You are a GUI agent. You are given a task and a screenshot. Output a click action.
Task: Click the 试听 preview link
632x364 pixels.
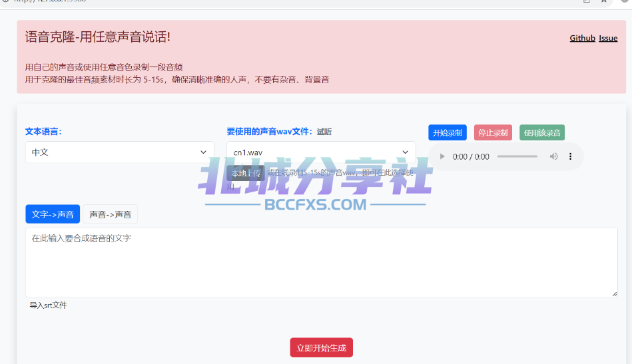324,132
